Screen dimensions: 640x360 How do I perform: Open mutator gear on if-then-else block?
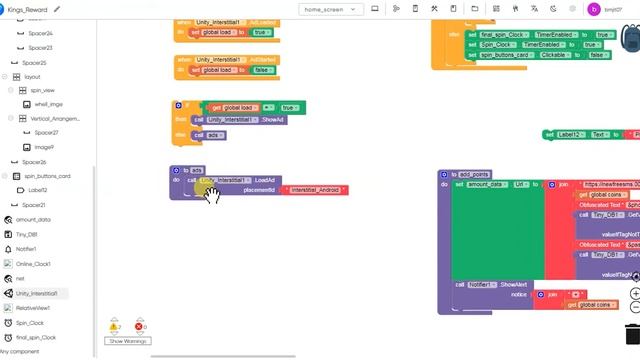click(178, 105)
